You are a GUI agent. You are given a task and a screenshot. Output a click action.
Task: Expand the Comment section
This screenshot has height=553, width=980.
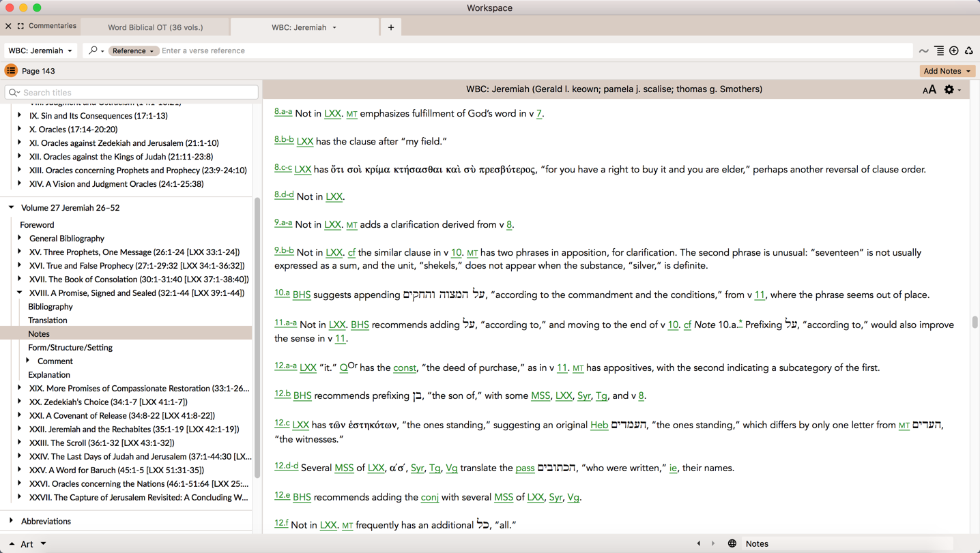tap(27, 361)
